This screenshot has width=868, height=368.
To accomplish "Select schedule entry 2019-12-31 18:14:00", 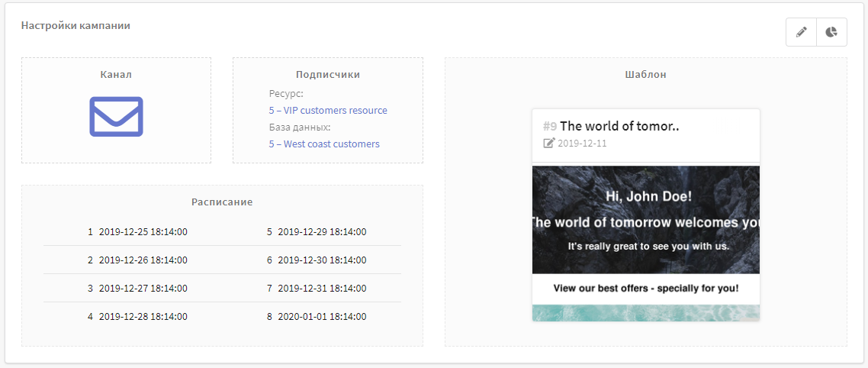I will point(321,289).
